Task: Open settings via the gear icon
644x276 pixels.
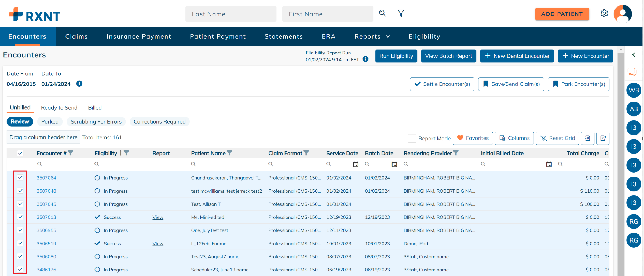Action: (604, 13)
